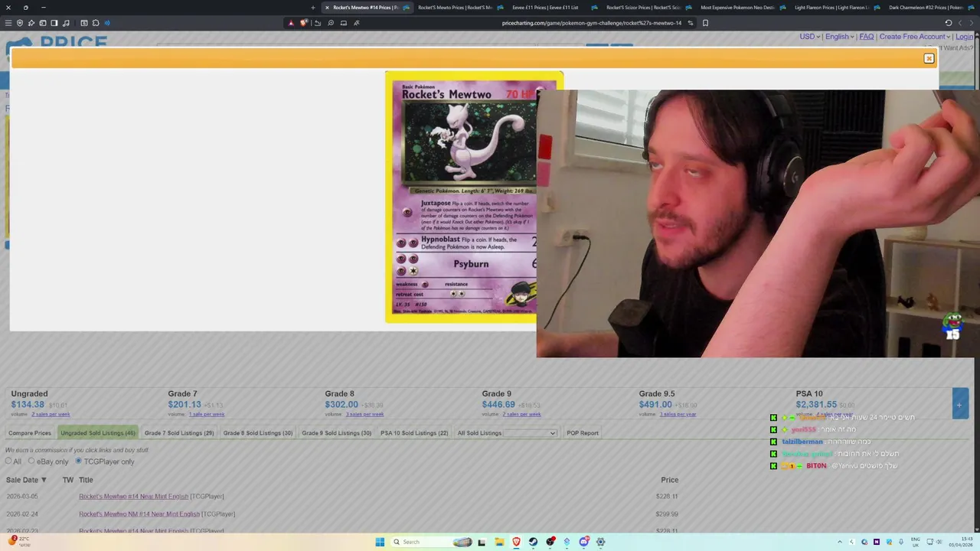Click the Title column header

[x=86, y=480]
